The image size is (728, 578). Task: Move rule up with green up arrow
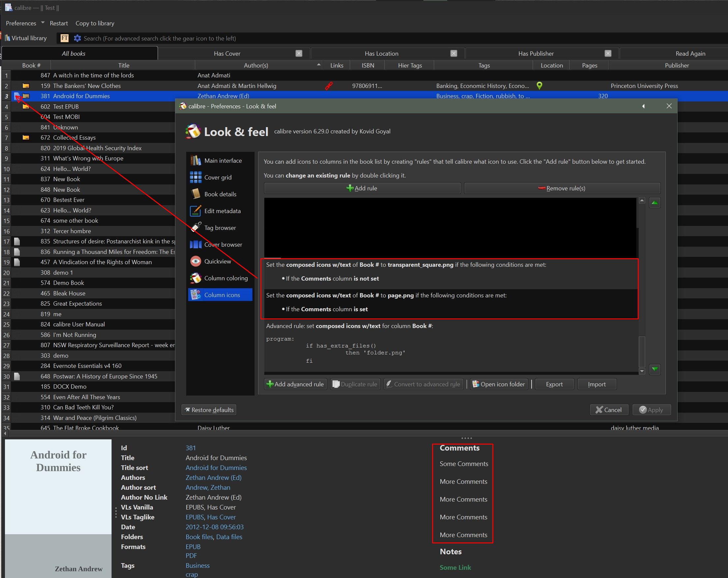tap(655, 203)
